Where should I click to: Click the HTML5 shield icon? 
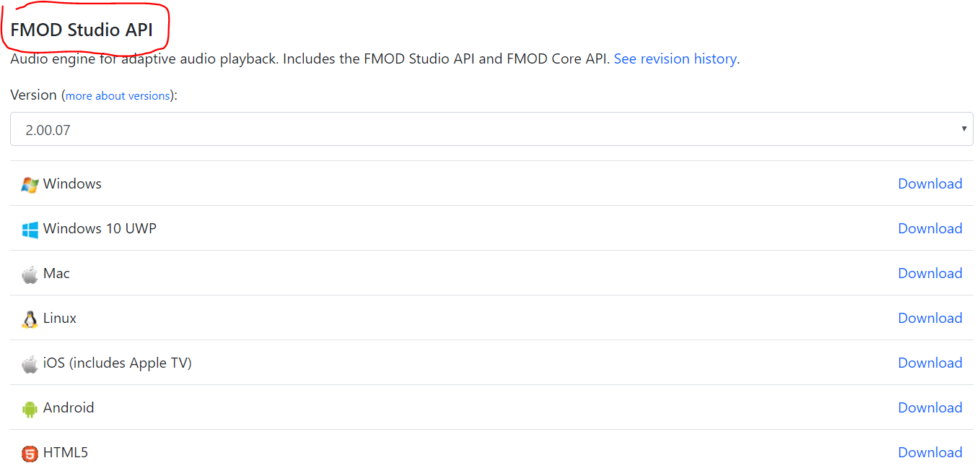pyautogui.click(x=30, y=454)
